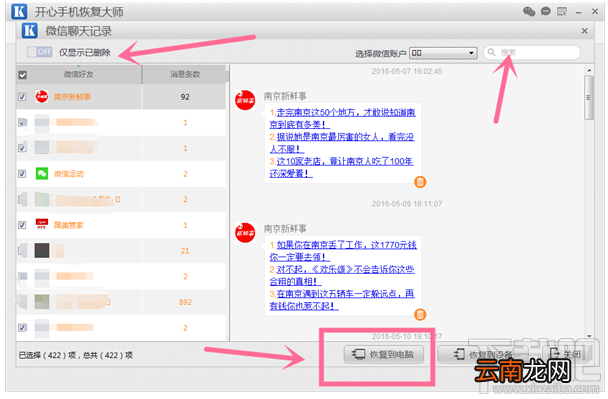This screenshot has width=608, height=399.
Task: Click the 微信聊天记录 panel K logo
Action: click(30, 30)
